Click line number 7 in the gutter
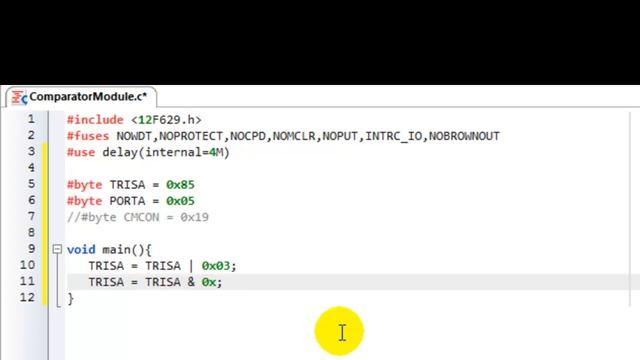Screen dimensions: 640x360 click(31, 216)
